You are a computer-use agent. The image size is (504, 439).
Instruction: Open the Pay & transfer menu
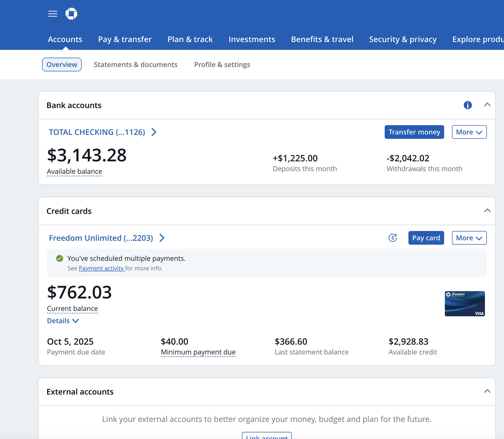[125, 39]
